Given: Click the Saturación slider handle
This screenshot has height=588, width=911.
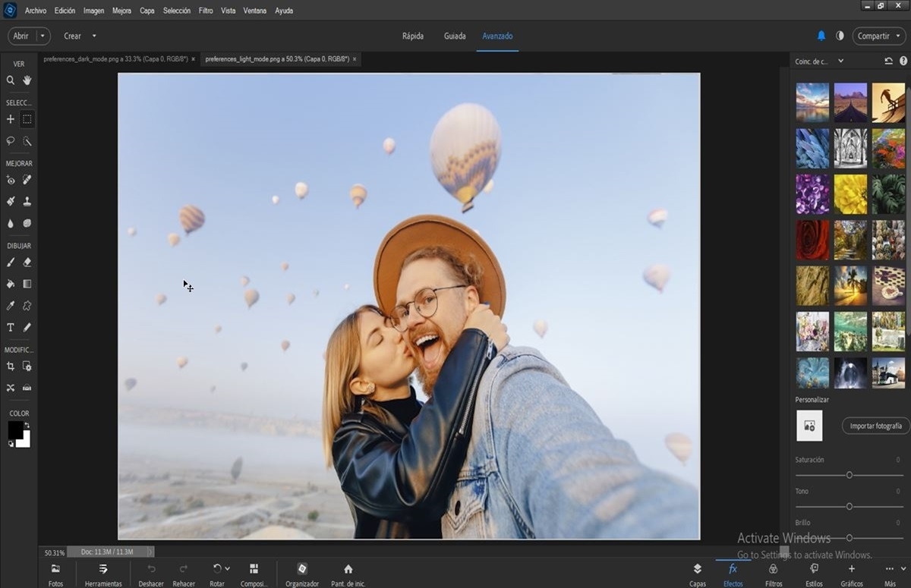Looking at the screenshot, I should click(x=849, y=475).
